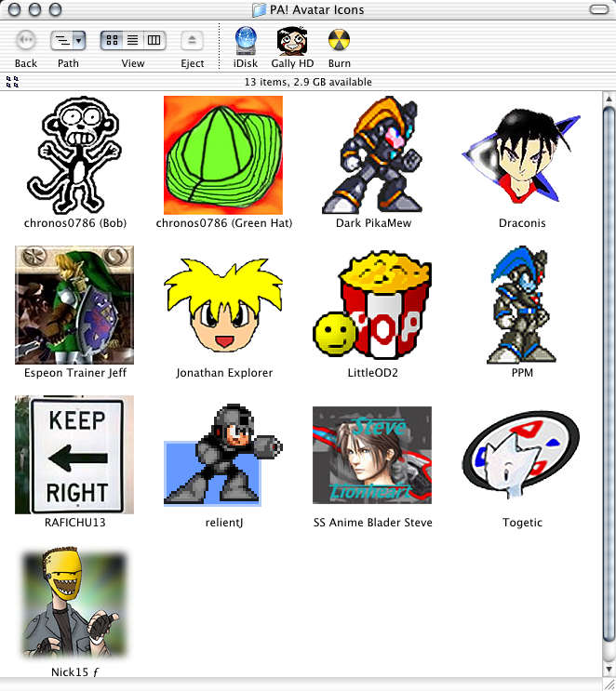Select relientJ Mega Man icon
This screenshot has height=691, width=616.
click(223, 455)
